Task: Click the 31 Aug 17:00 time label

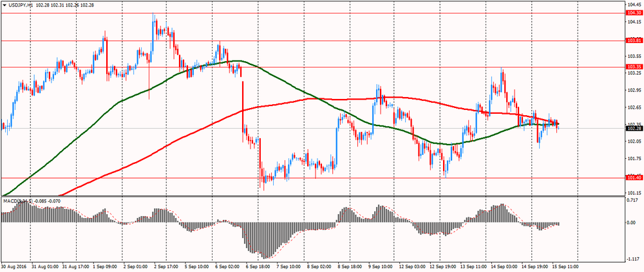Action: 76,266
